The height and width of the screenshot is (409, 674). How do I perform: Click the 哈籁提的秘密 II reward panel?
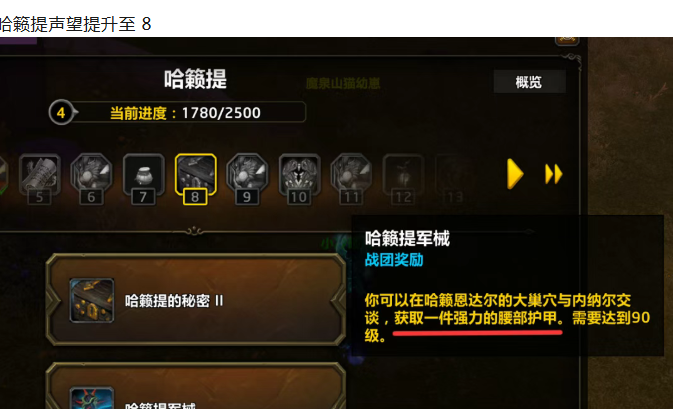[x=196, y=300]
